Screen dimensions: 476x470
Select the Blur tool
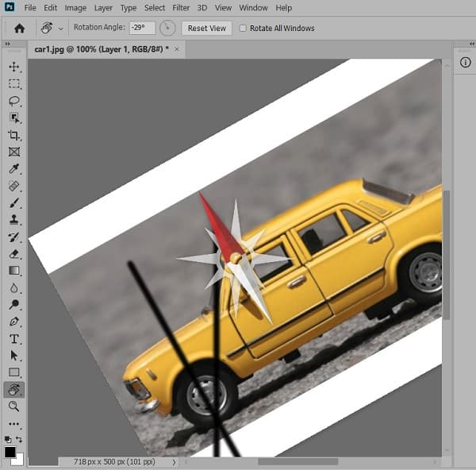point(14,287)
